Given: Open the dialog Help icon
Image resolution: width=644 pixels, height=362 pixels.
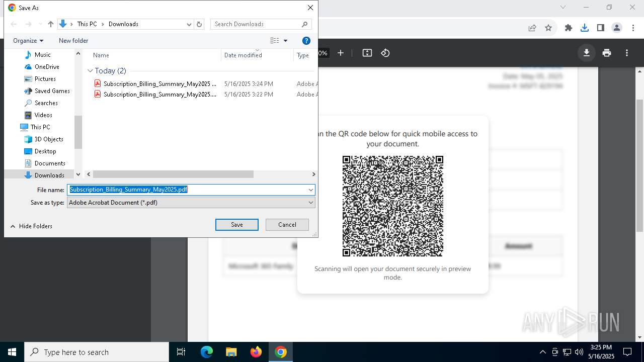Looking at the screenshot, I should [306, 41].
